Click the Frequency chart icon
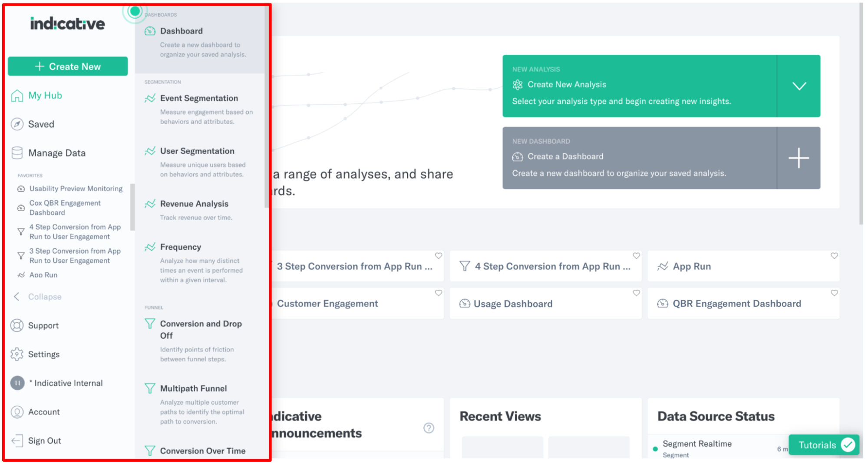The height and width of the screenshot is (463, 868). coord(150,247)
